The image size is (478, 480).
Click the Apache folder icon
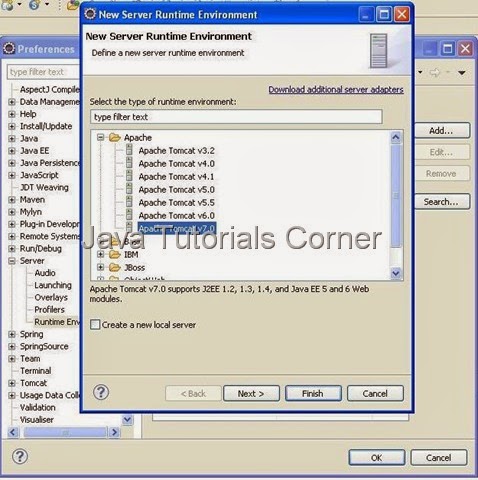115,137
